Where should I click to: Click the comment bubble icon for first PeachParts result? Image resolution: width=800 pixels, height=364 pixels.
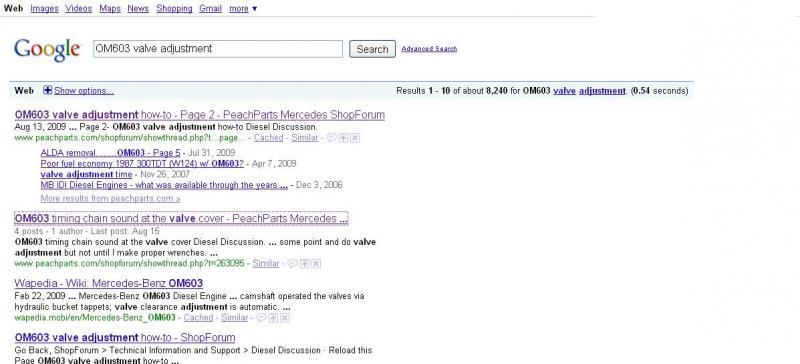pyautogui.click(x=331, y=138)
